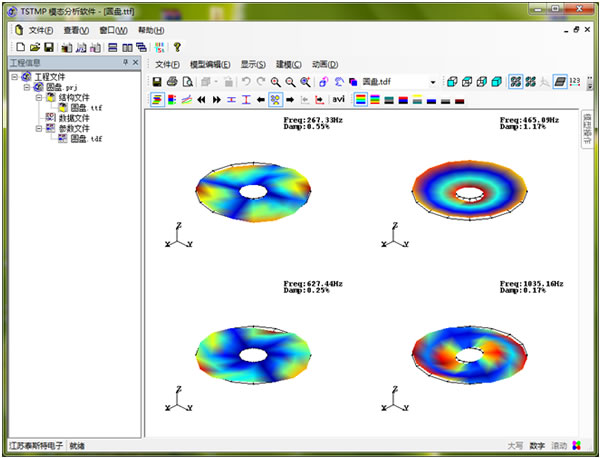Select 圆盘.ttf in the project tree
Screen dimensions: 600x458
pyautogui.click(x=84, y=108)
